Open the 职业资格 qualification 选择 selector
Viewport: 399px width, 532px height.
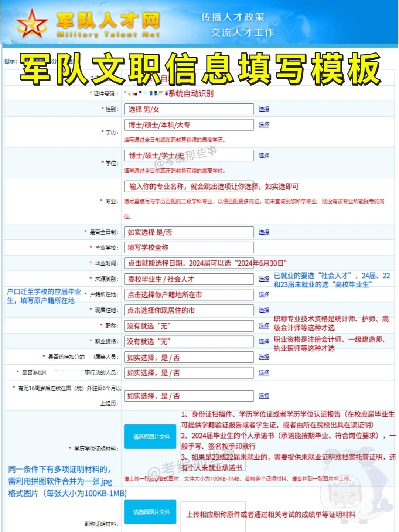coord(263,341)
